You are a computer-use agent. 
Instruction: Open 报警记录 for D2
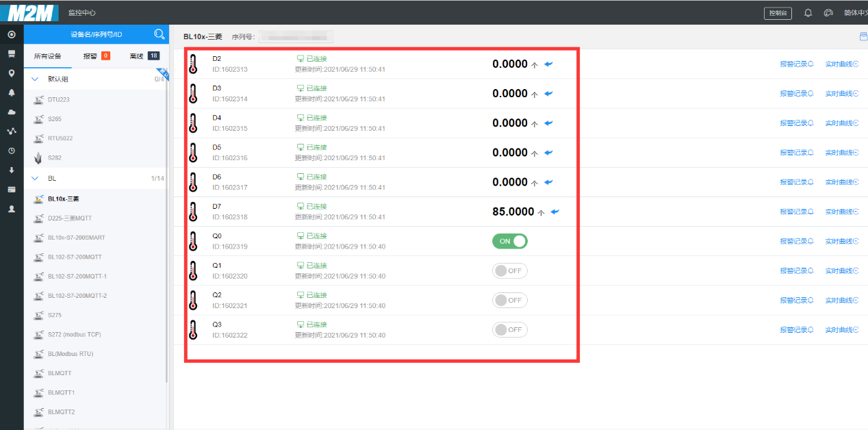(x=797, y=64)
